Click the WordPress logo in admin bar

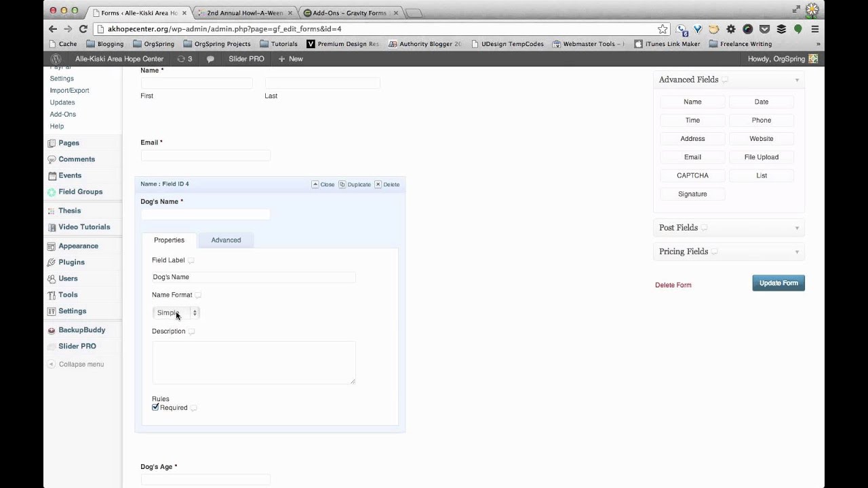56,59
